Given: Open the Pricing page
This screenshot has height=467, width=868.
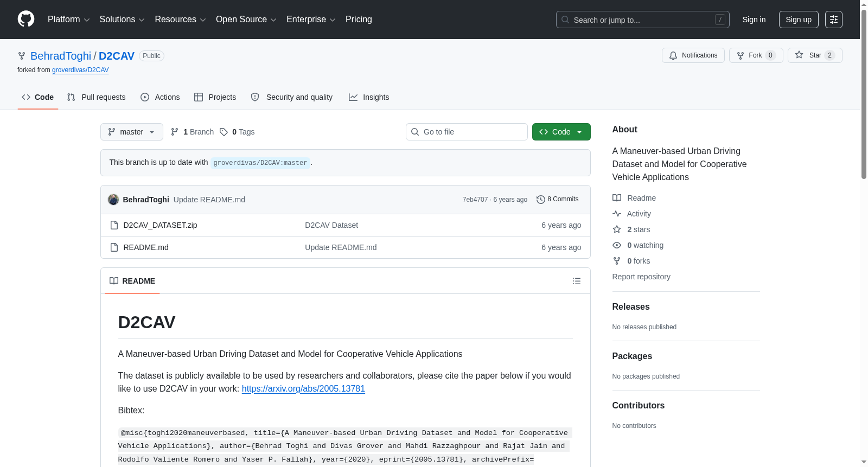Looking at the screenshot, I should [359, 20].
